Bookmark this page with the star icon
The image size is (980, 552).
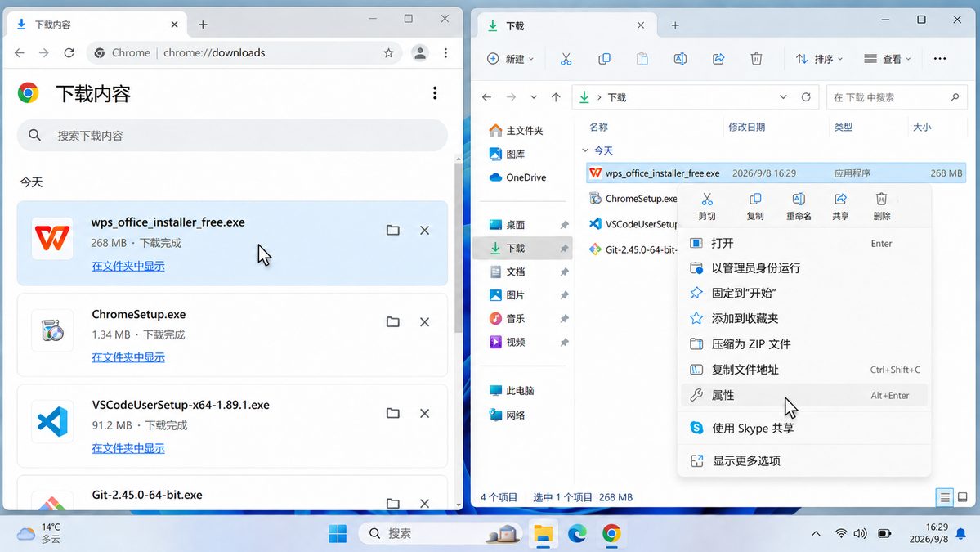389,53
